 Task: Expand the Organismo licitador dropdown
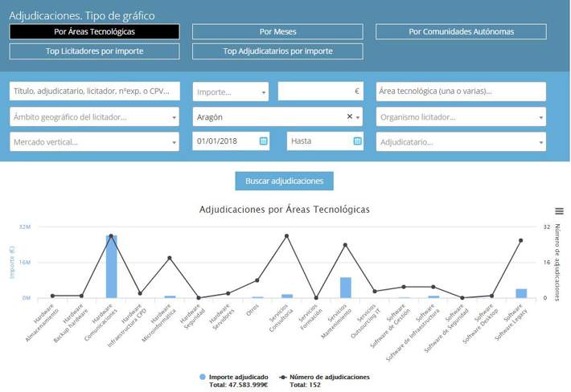click(x=461, y=116)
